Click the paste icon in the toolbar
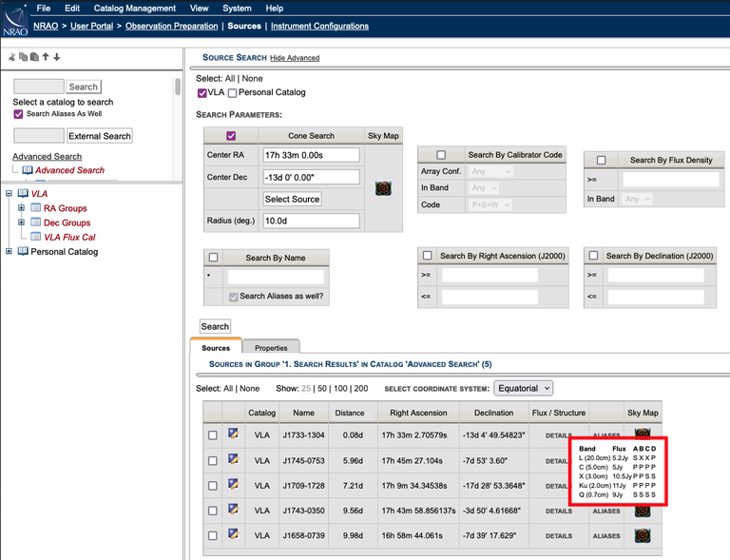Image resolution: width=730 pixels, height=560 pixels. tap(33, 57)
